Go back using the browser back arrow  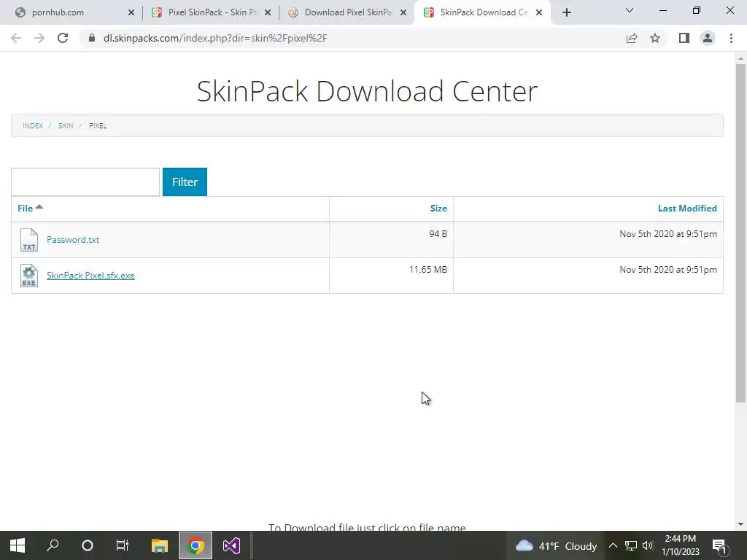(16, 38)
